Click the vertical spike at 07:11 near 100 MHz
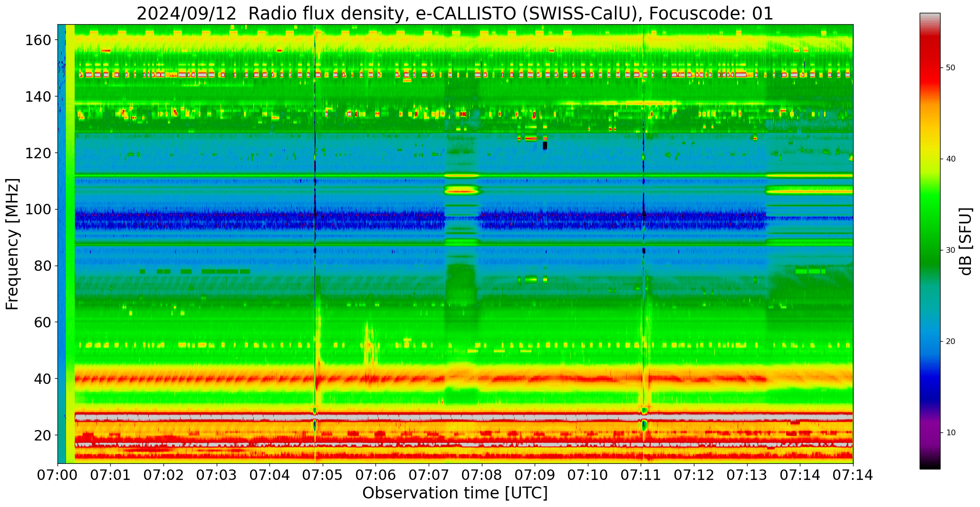The width and height of the screenshot is (980, 507). point(644,209)
